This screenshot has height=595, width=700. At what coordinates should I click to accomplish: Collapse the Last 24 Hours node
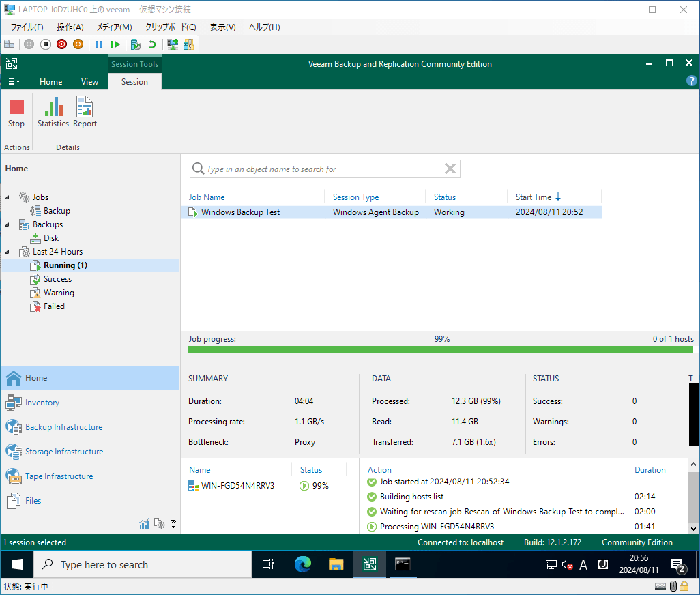tap(7, 252)
